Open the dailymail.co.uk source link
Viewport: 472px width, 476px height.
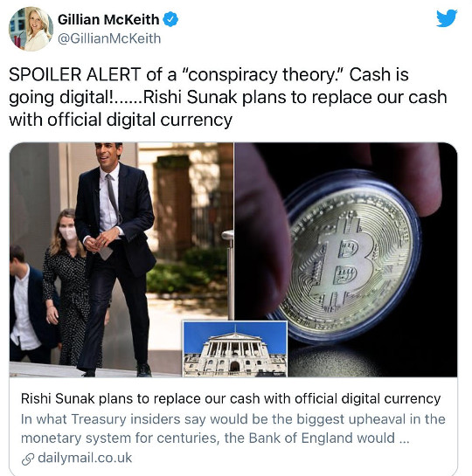85,458
